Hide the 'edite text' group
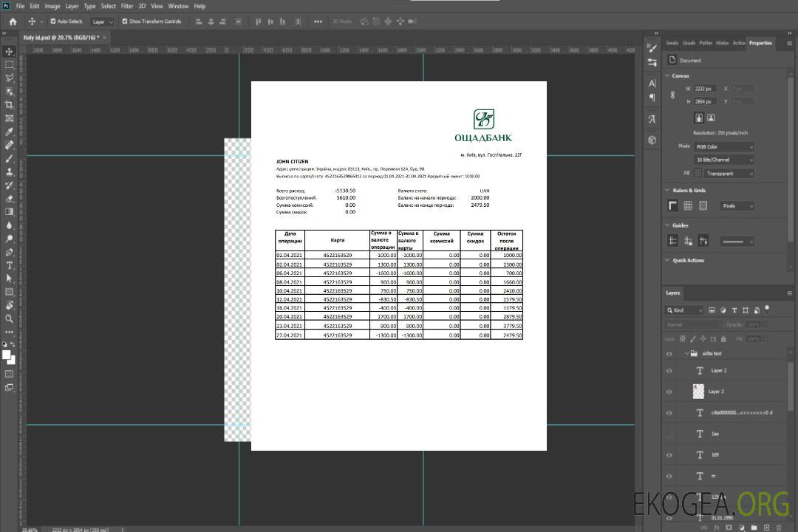This screenshot has height=532, width=798. point(669,354)
